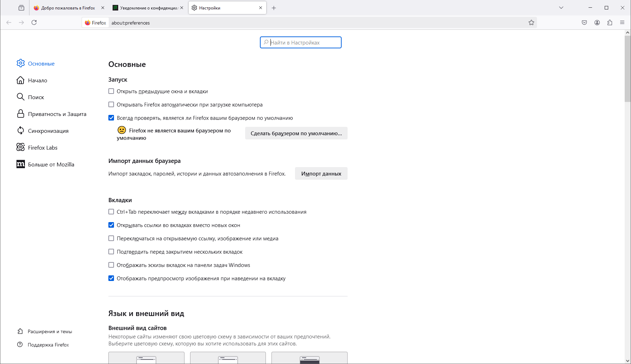Click the Импорт данных button
This screenshot has width=631, height=364.
pyautogui.click(x=321, y=173)
